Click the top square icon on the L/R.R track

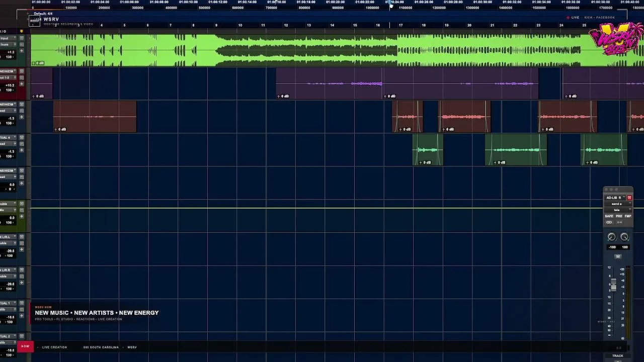pyautogui.click(x=22, y=270)
